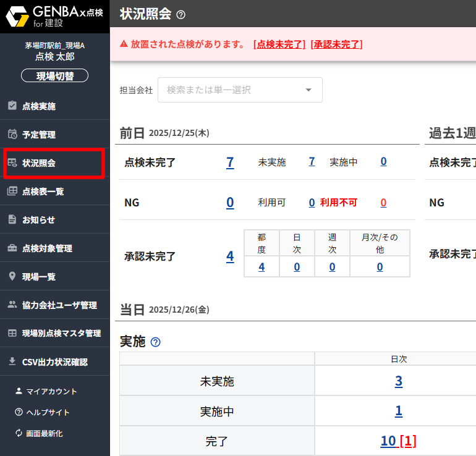
Task: Click the 画面最新化 refresh icon
Action: tap(19, 433)
